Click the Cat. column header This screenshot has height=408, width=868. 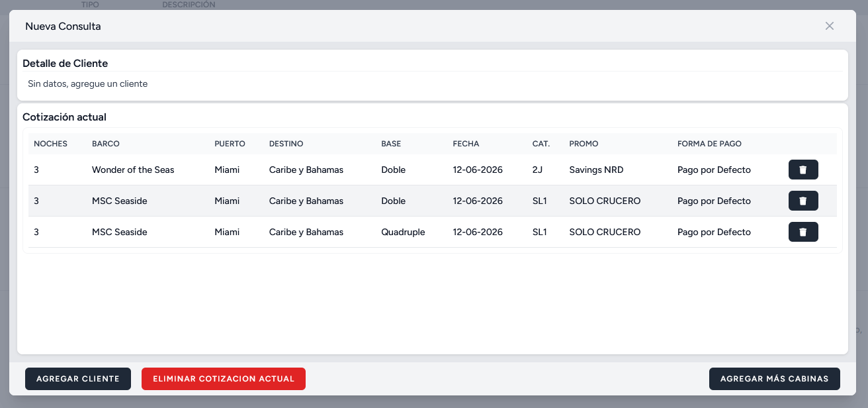point(541,144)
